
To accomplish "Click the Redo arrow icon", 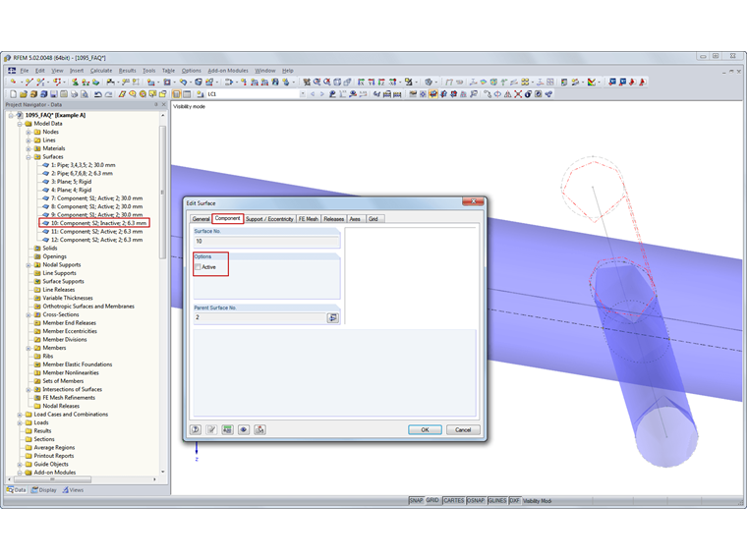I will [108, 94].
